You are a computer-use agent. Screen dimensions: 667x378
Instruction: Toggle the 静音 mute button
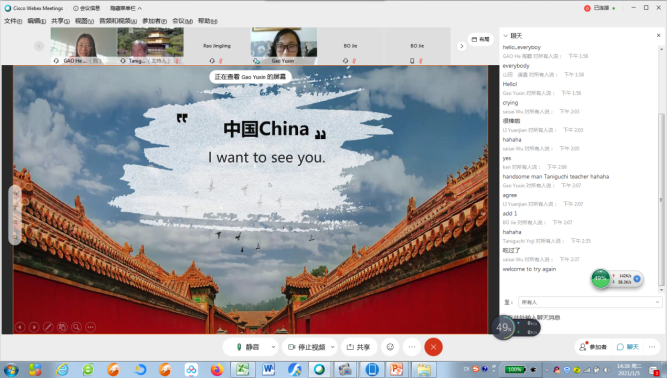(248, 347)
